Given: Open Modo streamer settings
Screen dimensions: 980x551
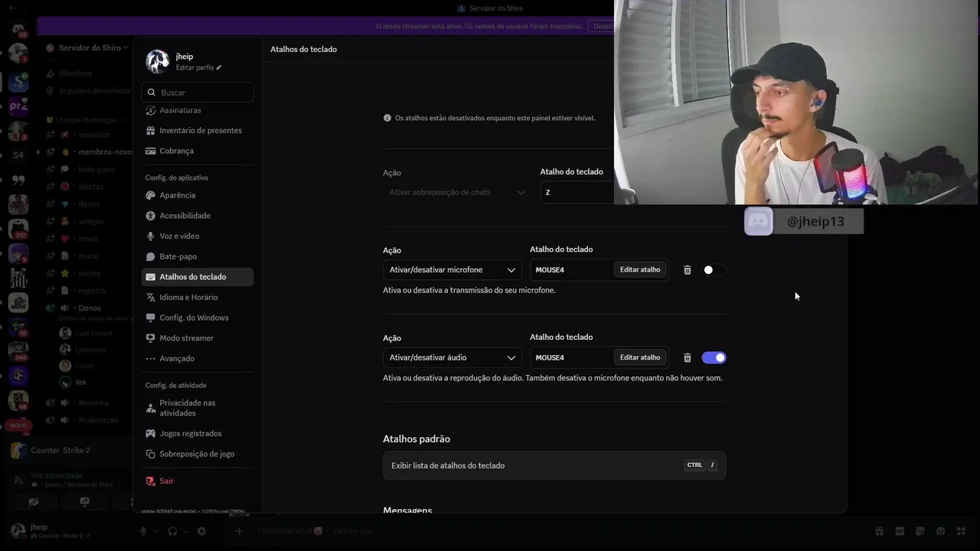Looking at the screenshot, I should coord(198,338).
